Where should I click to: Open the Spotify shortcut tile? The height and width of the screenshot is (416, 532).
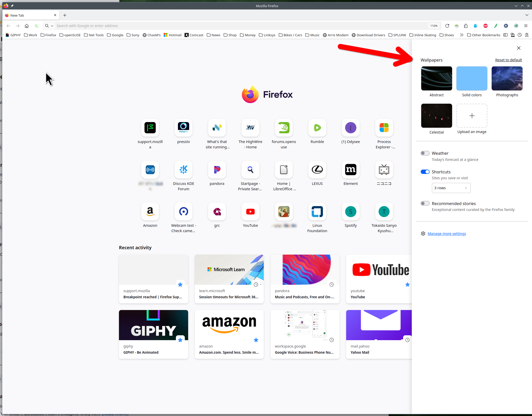pos(350,212)
